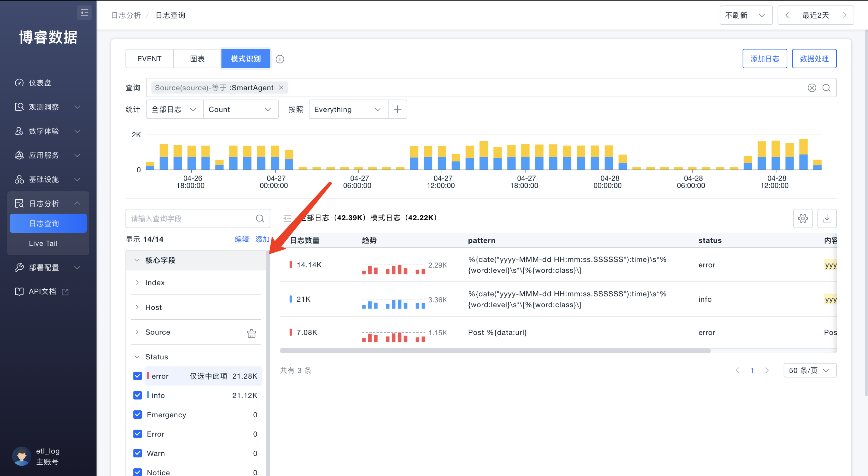868x476 pixels.
Task: Click the search magnifier in query bar
Action: (x=826, y=88)
